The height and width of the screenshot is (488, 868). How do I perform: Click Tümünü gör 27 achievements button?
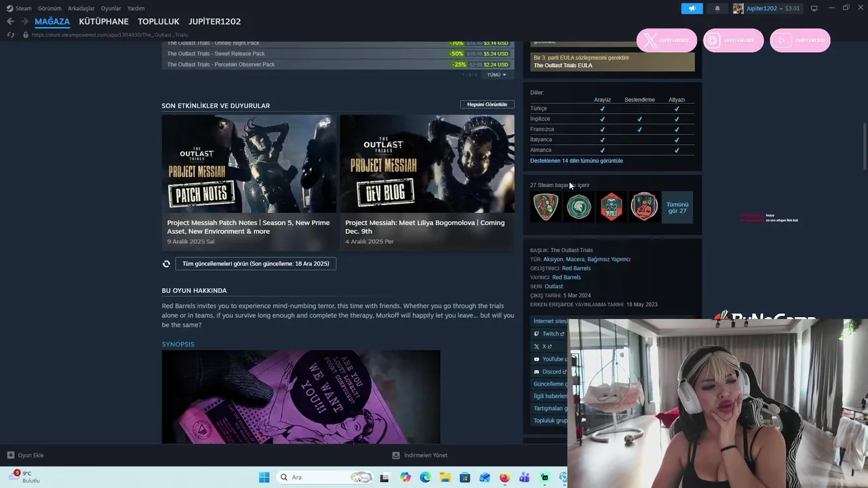coord(677,207)
